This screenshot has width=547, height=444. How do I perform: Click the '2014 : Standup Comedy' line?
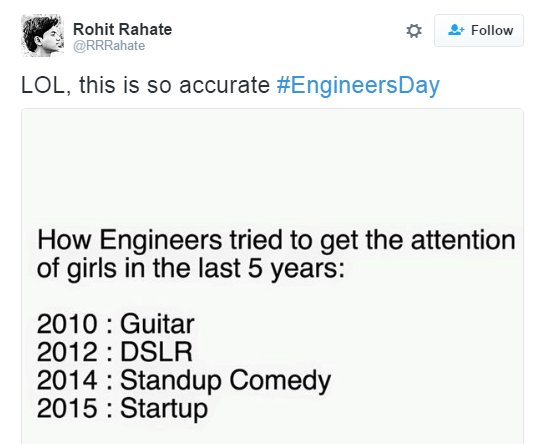pyautogui.click(x=183, y=381)
